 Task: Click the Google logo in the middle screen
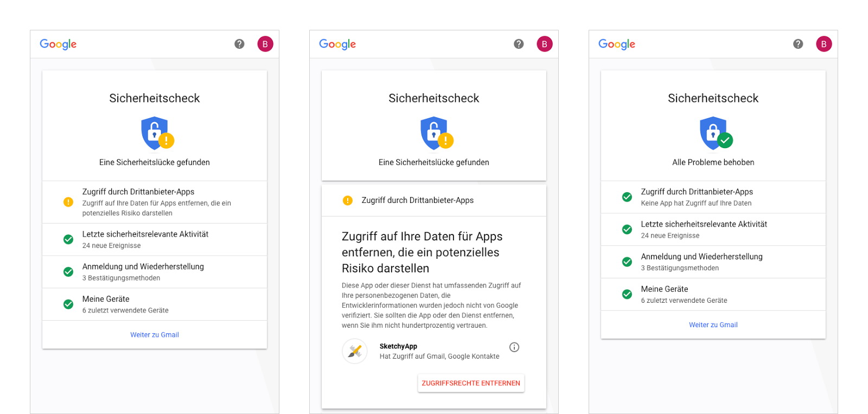(337, 44)
